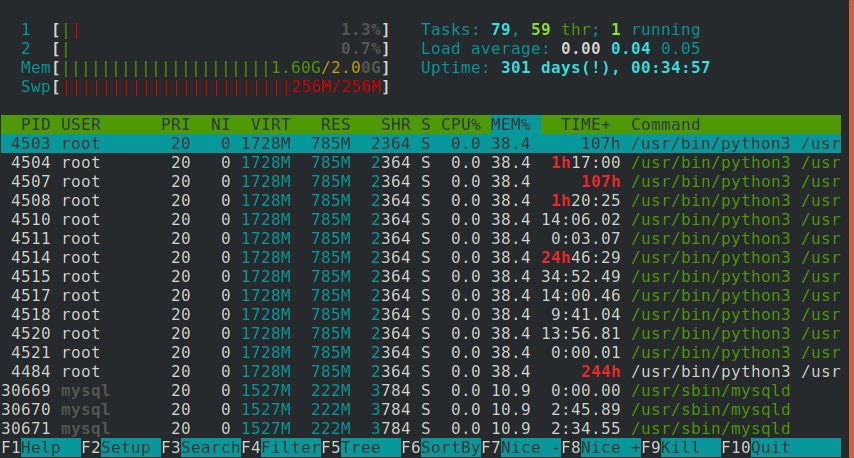Screen dimensions: 854x458
Task: Open the F6 SortBy menu
Action: [x=441, y=448]
